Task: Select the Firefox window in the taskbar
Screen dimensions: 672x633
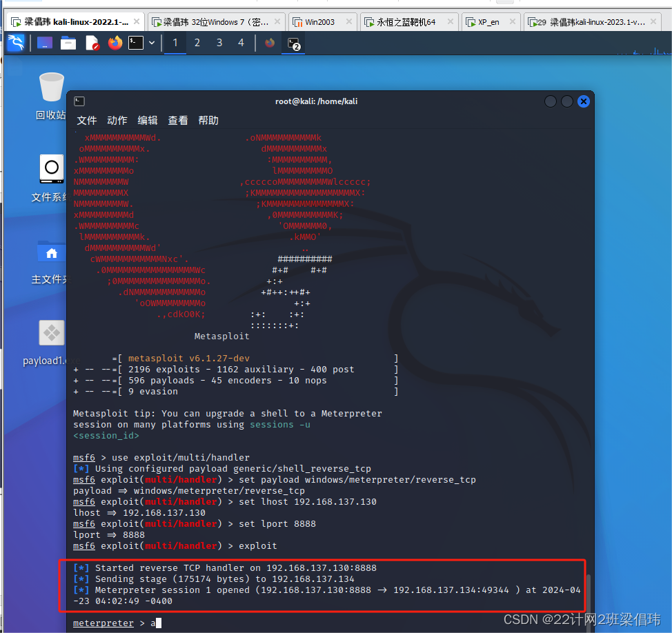Action: point(270,43)
